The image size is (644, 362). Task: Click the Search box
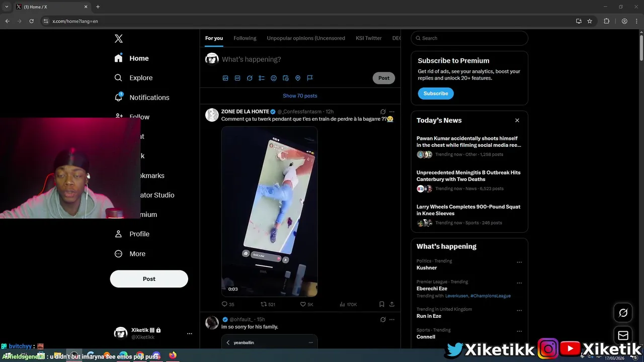[x=469, y=38]
